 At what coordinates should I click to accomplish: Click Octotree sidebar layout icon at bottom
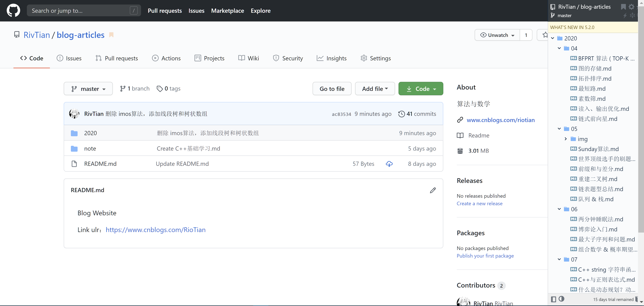click(x=553, y=299)
